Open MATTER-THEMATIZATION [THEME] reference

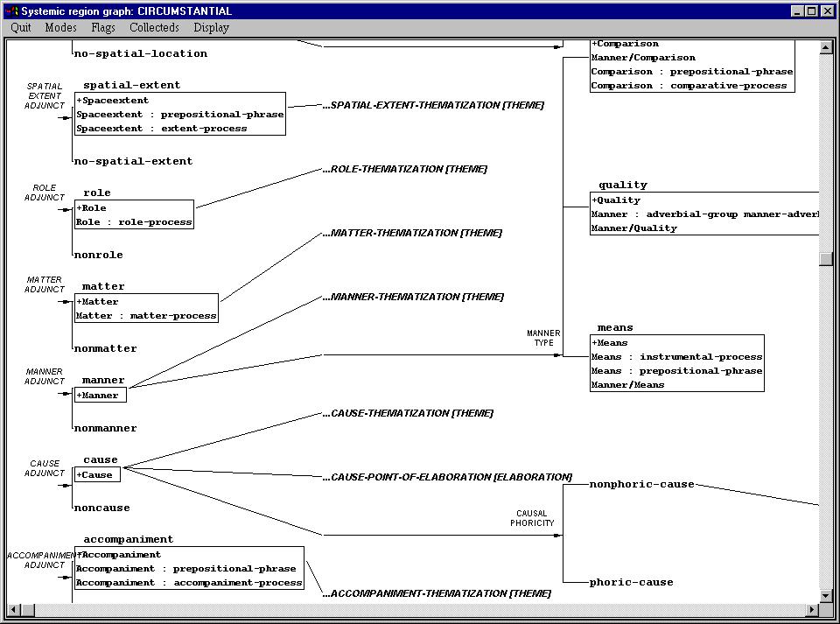(412, 233)
